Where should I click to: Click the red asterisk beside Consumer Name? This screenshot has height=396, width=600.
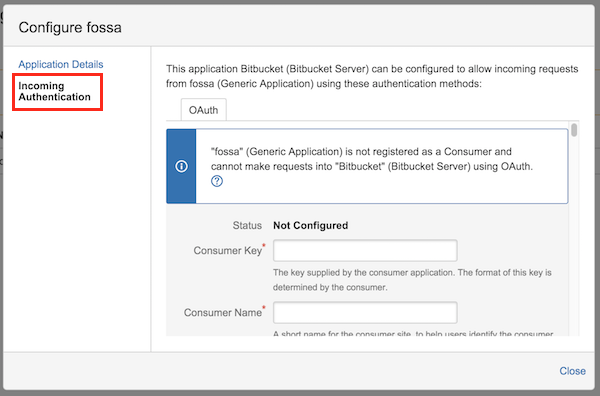pyautogui.click(x=264, y=307)
